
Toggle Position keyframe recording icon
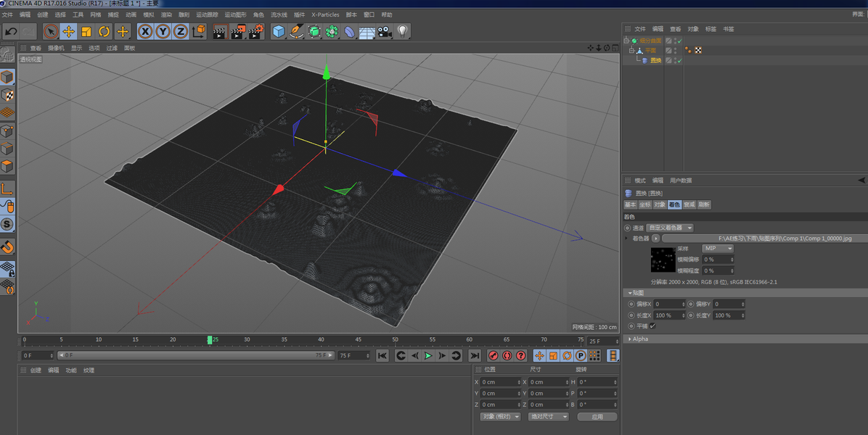pos(539,355)
